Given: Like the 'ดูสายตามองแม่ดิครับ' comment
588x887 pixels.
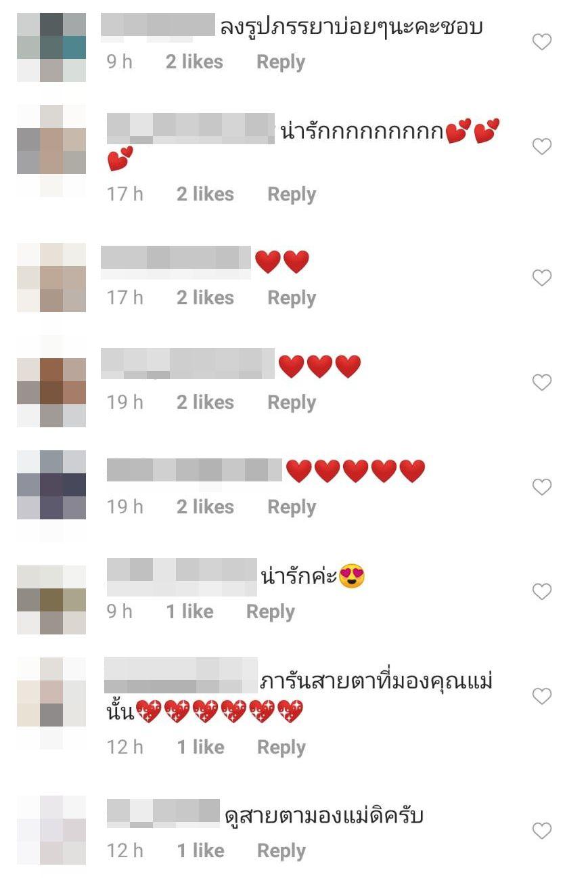Looking at the screenshot, I should coord(542,830).
